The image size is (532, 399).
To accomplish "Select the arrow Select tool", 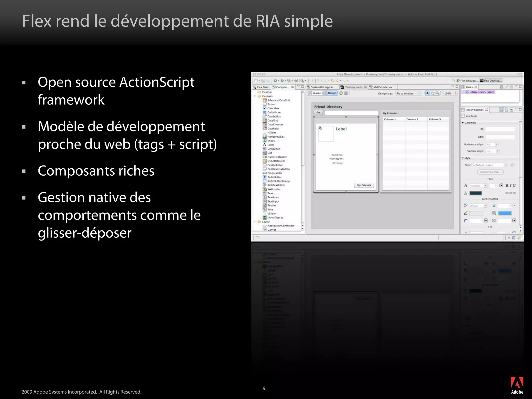I will 428,93.
